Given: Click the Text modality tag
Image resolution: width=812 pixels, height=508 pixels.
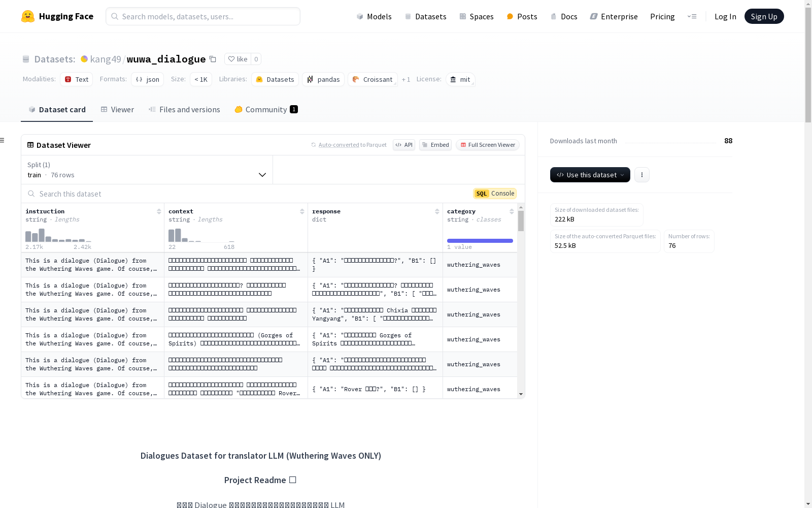Looking at the screenshot, I should [x=76, y=79].
